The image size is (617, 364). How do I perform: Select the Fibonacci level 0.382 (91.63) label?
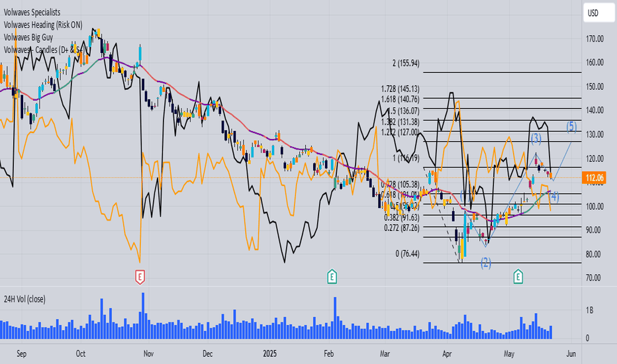[402, 217]
